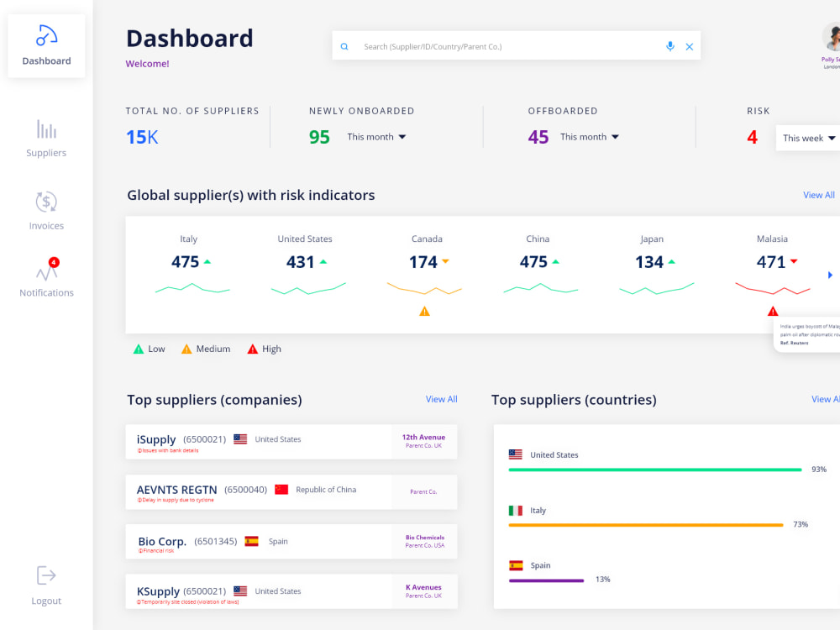Click View All for top supplier companies
Viewport: 840px width, 630px height.
pos(442,399)
